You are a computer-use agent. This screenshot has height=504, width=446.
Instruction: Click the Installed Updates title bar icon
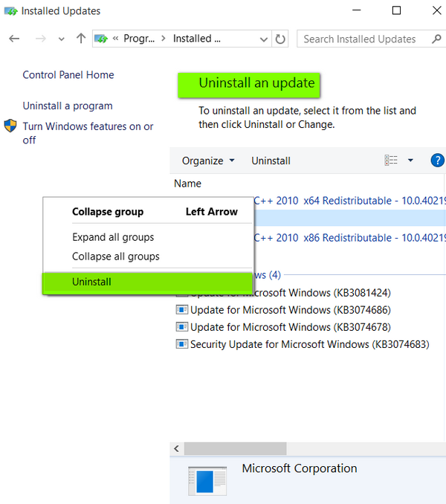pos(10,11)
